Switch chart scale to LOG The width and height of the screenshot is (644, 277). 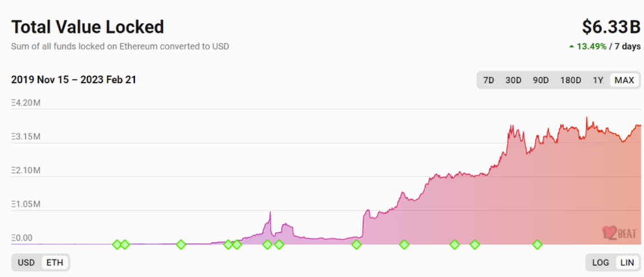click(600, 262)
